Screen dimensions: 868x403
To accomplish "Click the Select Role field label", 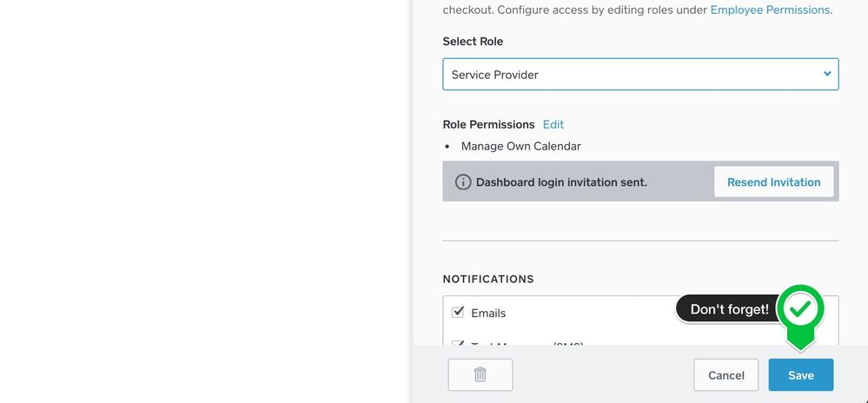I will (x=473, y=42).
